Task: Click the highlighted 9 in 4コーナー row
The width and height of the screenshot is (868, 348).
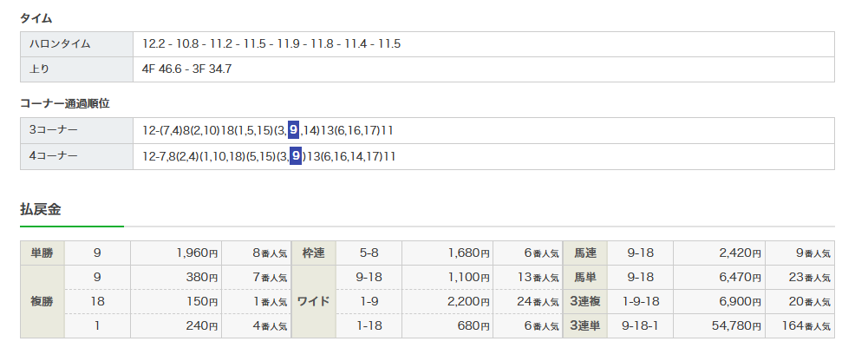Action: (296, 156)
